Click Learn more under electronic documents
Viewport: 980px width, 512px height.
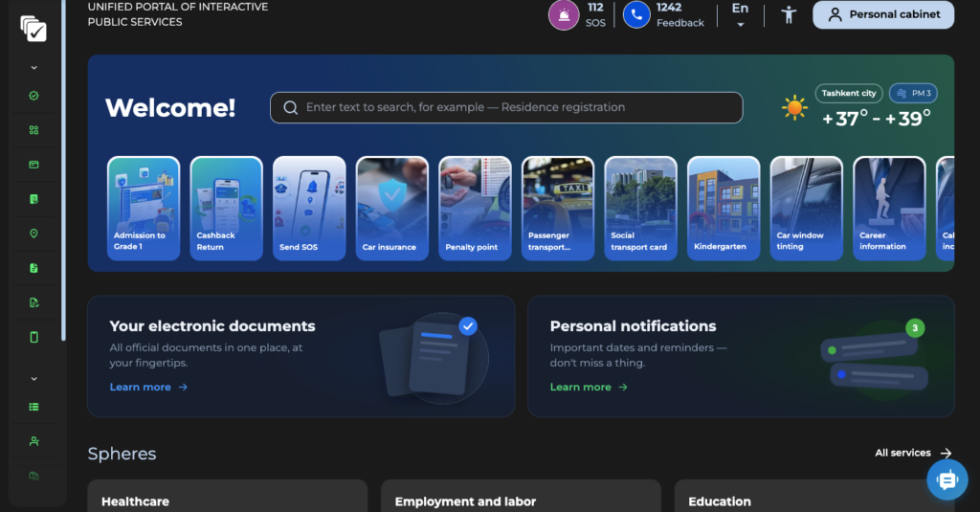coord(148,387)
